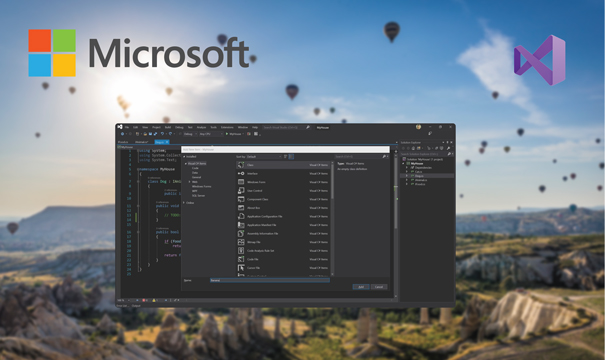Select the SQL Server category in tree

[198, 196]
